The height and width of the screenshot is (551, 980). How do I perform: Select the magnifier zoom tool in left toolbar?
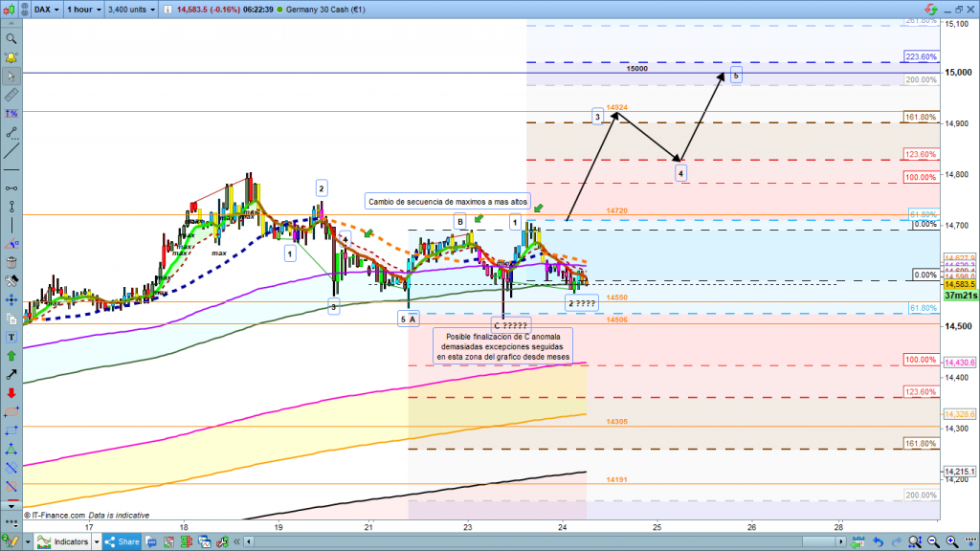[x=11, y=39]
